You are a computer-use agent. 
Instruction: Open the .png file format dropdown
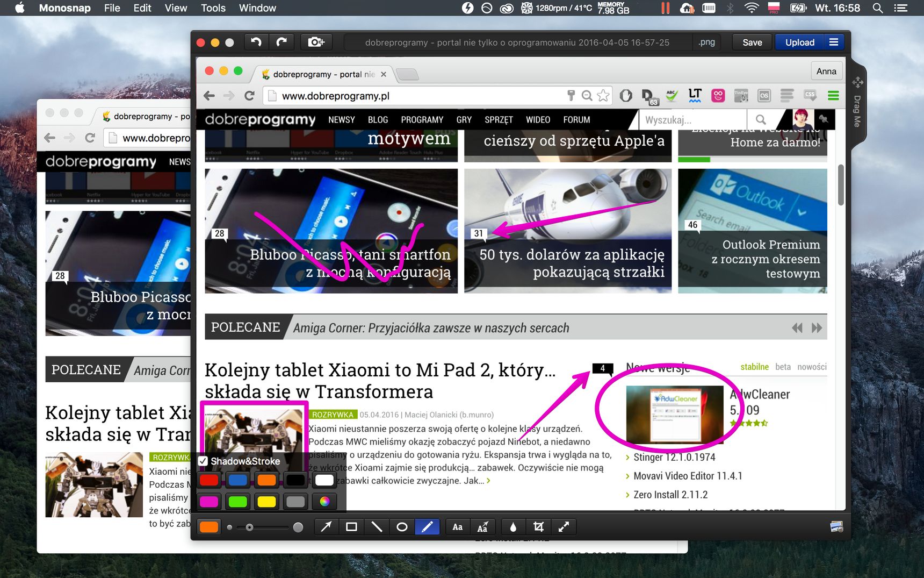click(706, 42)
